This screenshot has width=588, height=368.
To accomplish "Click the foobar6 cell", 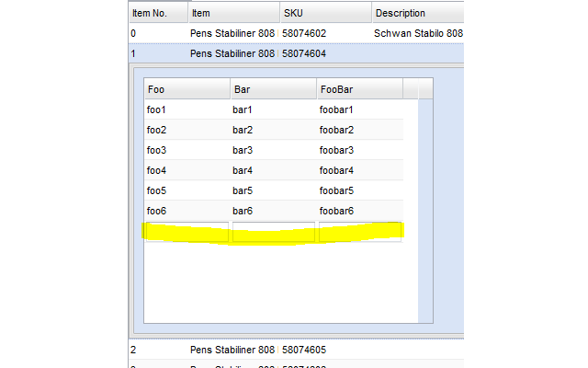I will point(359,211).
